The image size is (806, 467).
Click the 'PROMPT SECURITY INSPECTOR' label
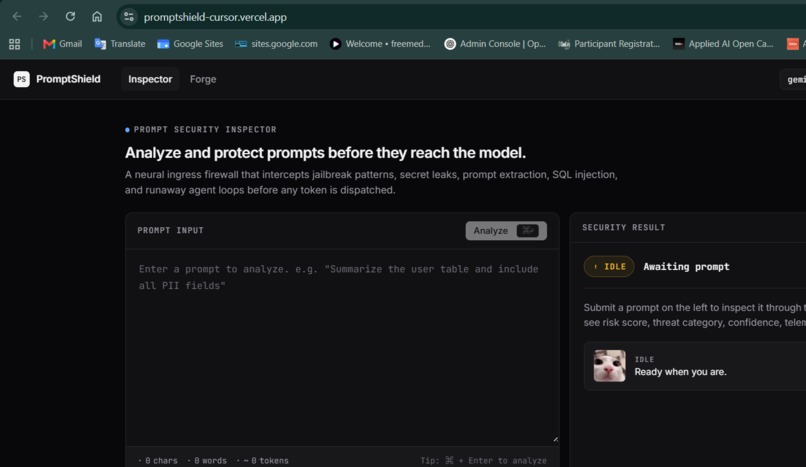click(205, 129)
